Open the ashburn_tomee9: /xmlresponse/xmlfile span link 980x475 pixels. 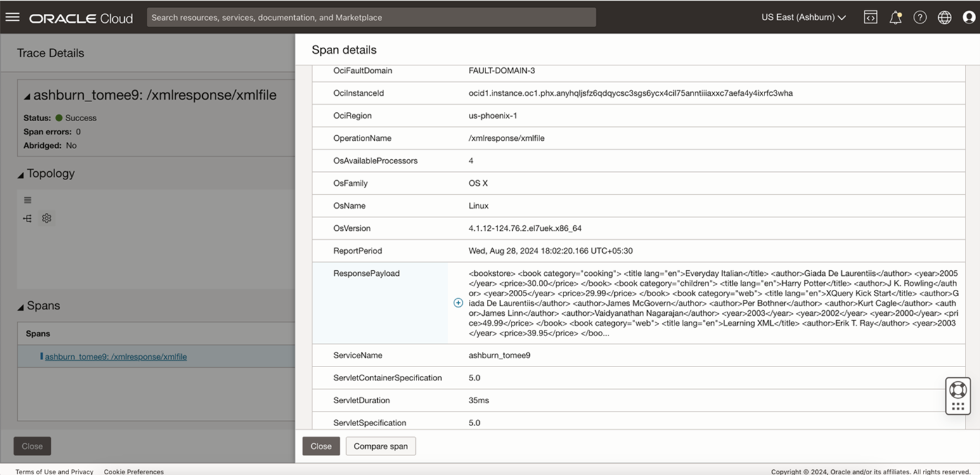point(116,356)
